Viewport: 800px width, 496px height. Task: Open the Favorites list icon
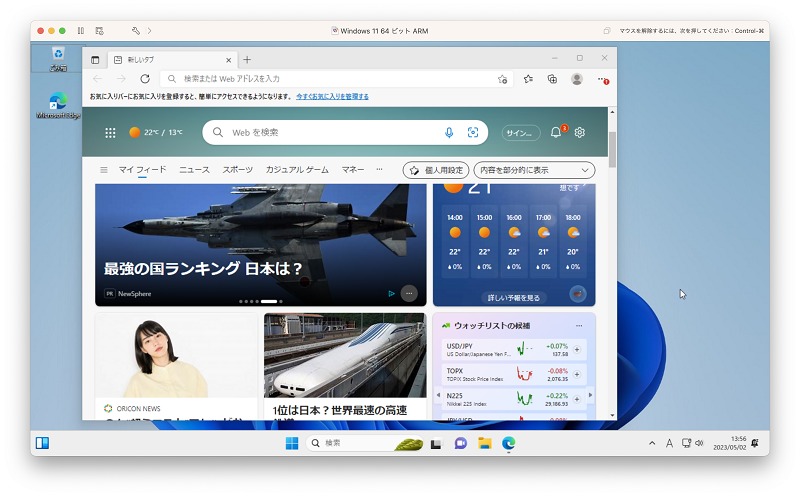528,79
